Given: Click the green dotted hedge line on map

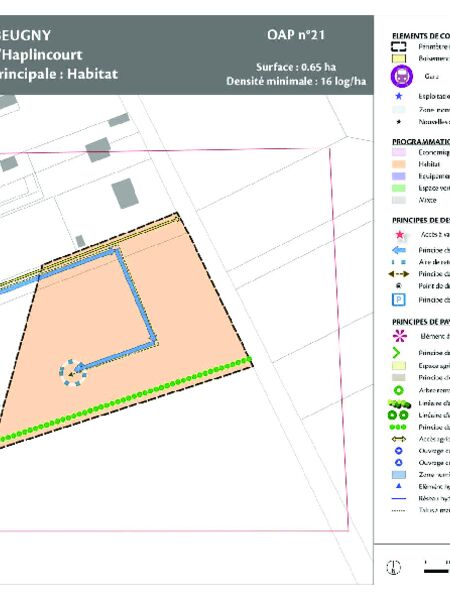Looking at the screenshot, I should click(x=126, y=399).
